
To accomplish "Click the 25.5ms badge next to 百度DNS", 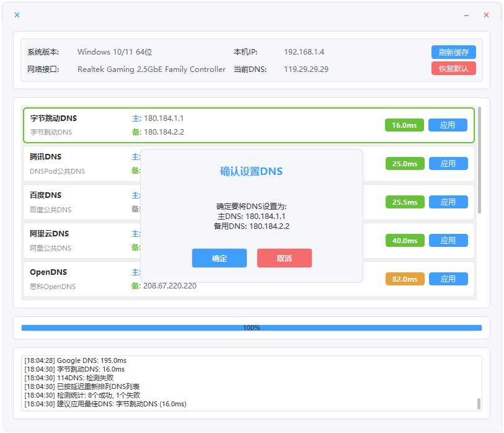I will pyautogui.click(x=404, y=202).
